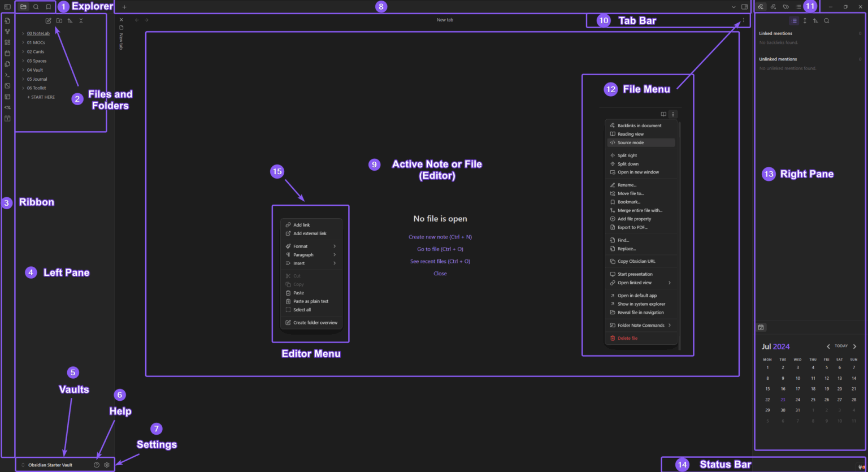Choose Paste as plain text in Editor Menu
868x472 pixels.
coord(311,301)
